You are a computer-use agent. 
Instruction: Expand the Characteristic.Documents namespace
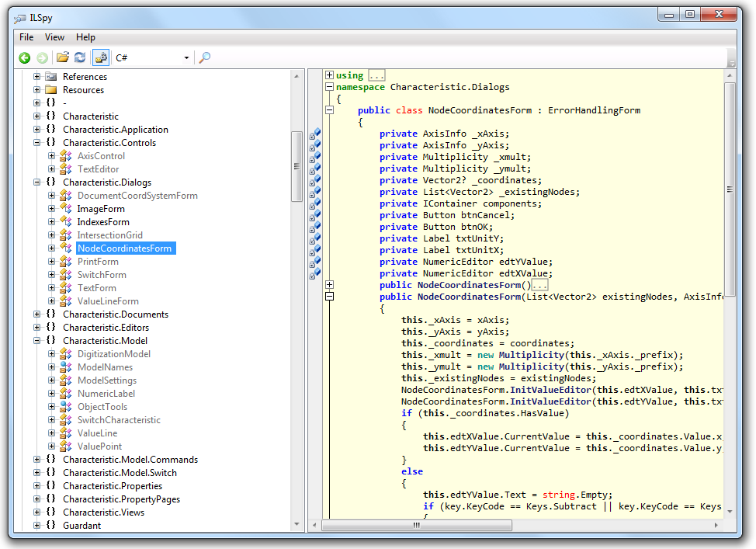pyautogui.click(x=36, y=314)
